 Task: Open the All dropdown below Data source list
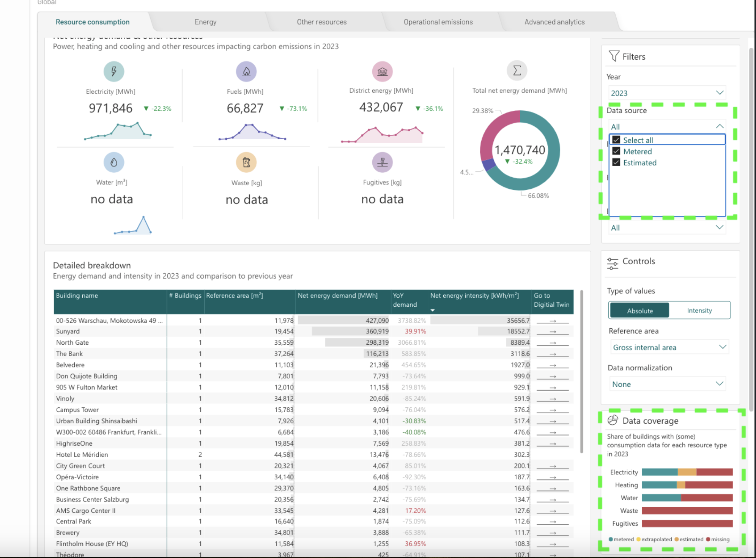[x=667, y=228]
